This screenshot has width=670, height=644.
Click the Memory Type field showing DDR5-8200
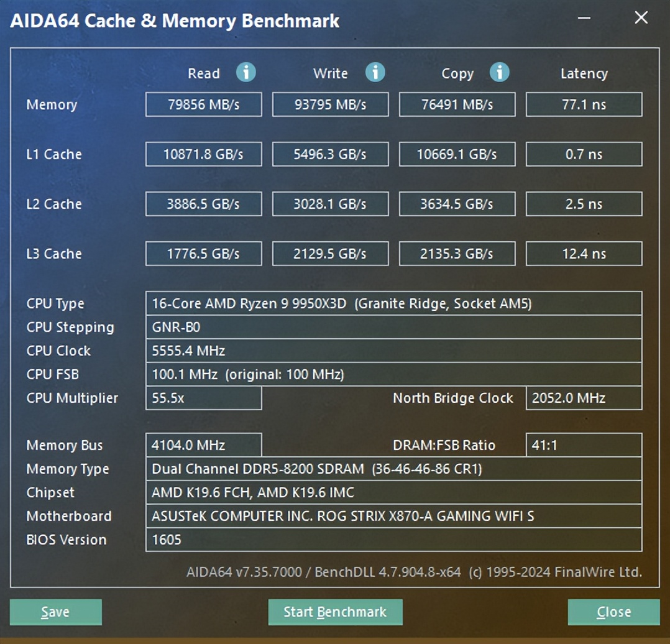(394, 469)
